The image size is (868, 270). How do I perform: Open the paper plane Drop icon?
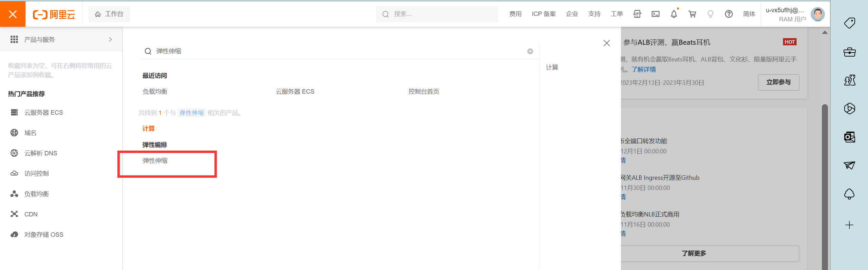[849, 165]
